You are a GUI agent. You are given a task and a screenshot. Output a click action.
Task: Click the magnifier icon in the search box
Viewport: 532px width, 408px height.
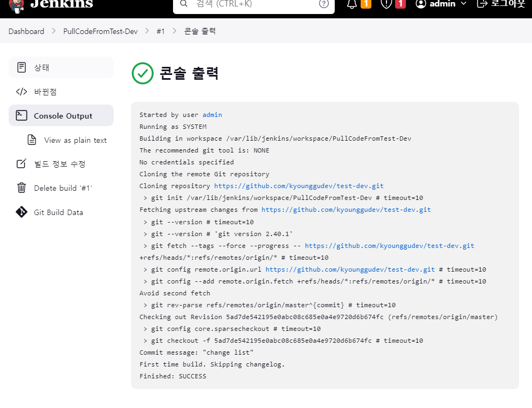click(x=184, y=3)
